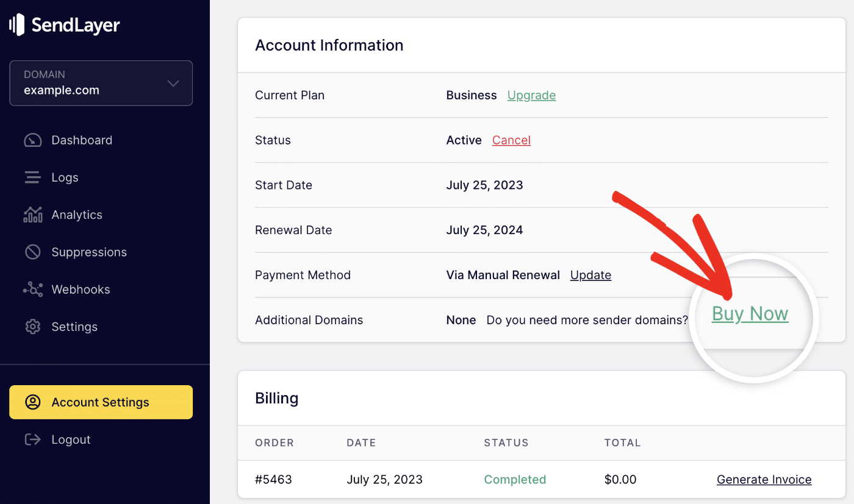The height and width of the screenshot is (504, 854).
Task: Click the Webhooks nodes icon
Action: [x=32, y=289]
